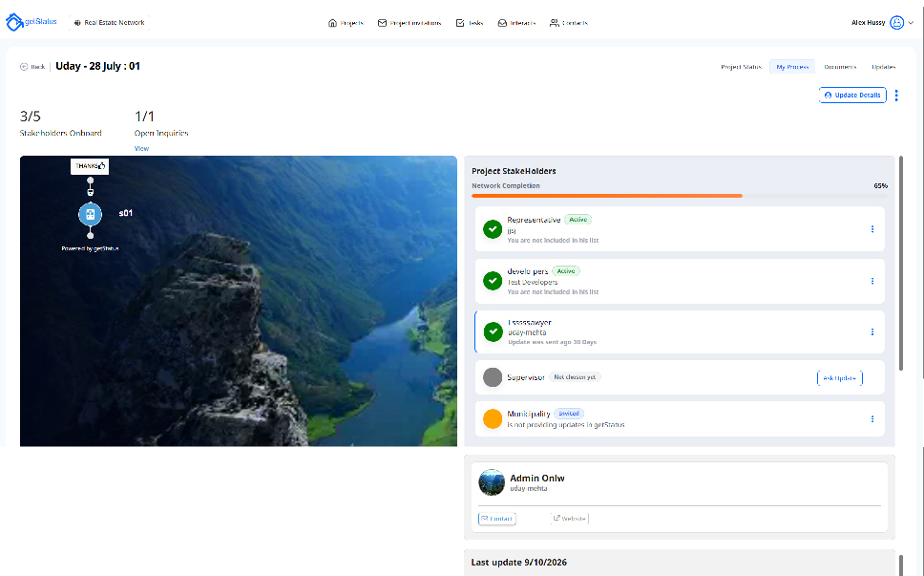The image size is (924, 576).
Task: Click the "1/1" open inquiries count
Action: (x=144, y=117)
